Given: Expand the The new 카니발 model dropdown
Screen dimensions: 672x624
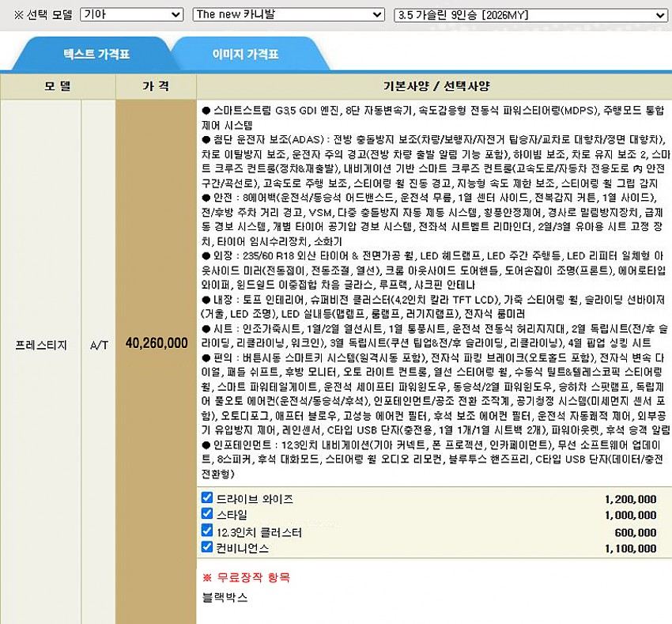Looking at the screenshot, I should [x=288, y=14].
